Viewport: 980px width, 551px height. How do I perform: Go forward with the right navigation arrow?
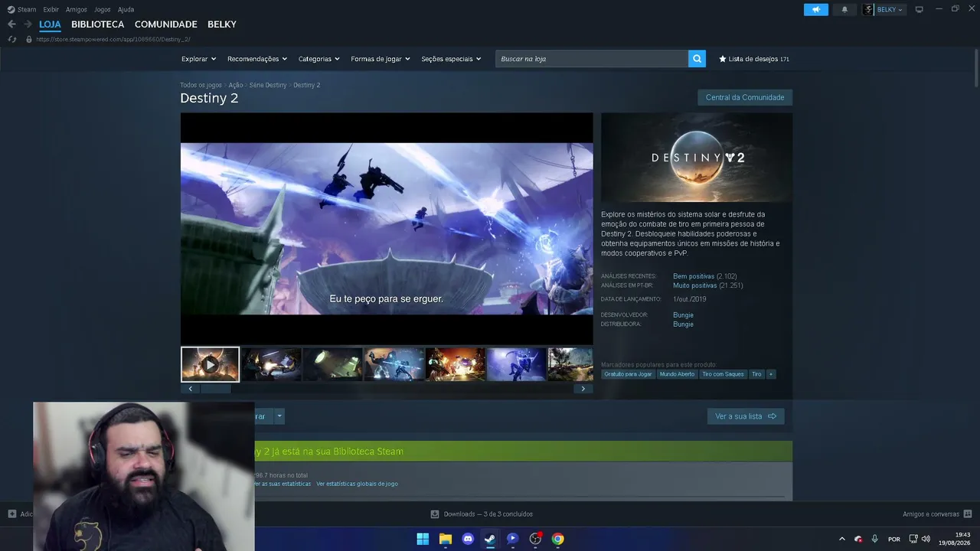pyautogui.click(x=28, y=24)
